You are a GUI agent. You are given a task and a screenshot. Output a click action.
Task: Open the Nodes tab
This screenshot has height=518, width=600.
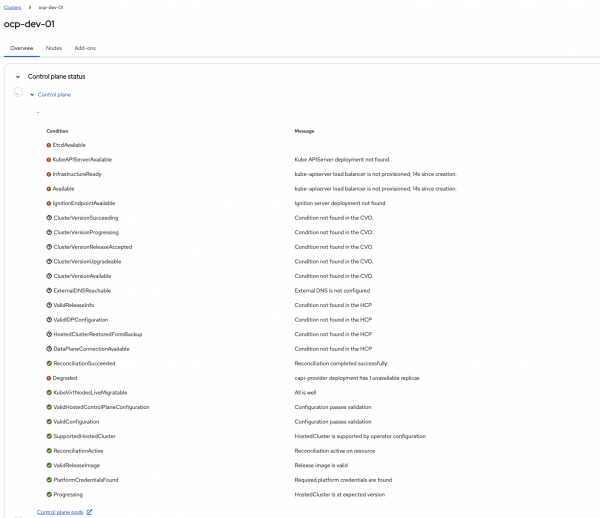pyautogui.click(x=54, y=48)
